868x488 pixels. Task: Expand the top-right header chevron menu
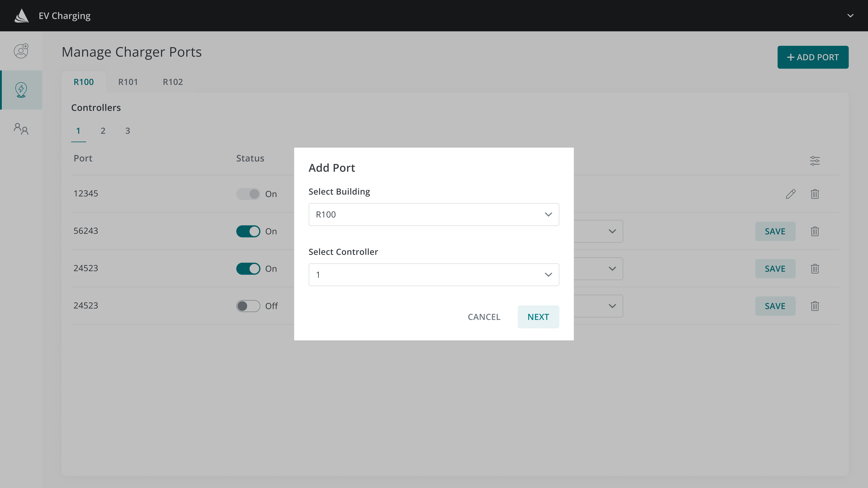[851, 16]
